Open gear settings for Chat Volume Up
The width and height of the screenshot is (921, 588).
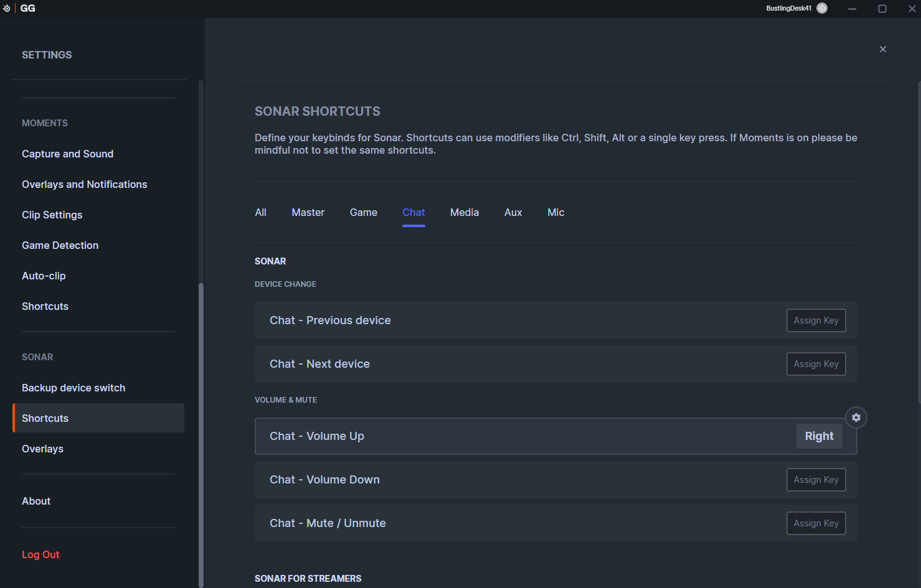[856, 418]
